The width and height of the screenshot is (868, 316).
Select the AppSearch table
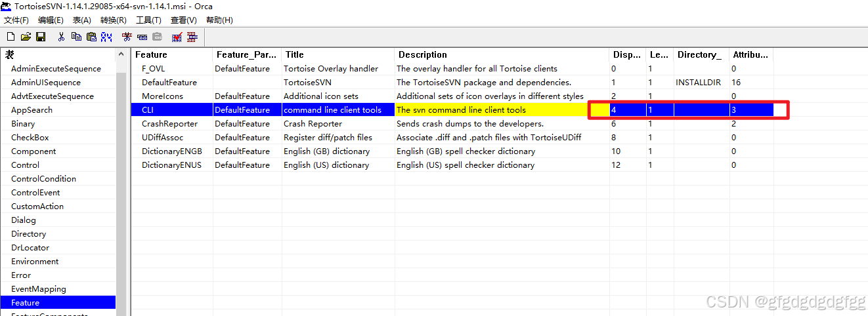coord(32,110)
